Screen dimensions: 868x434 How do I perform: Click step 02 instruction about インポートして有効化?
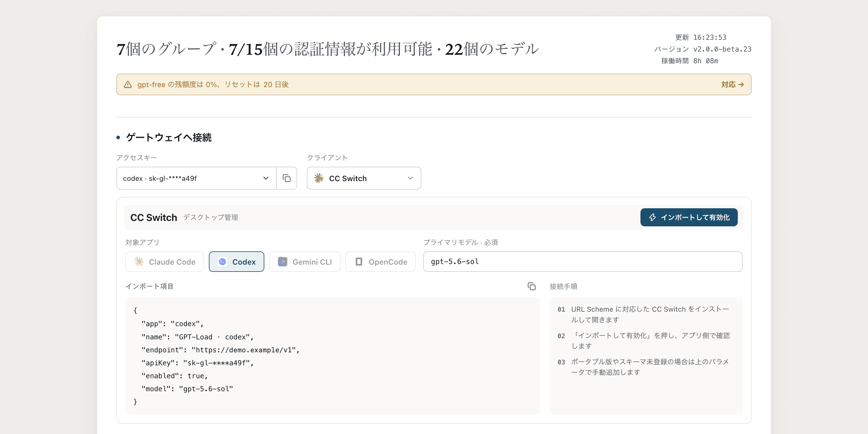click(x=651, y=341)
